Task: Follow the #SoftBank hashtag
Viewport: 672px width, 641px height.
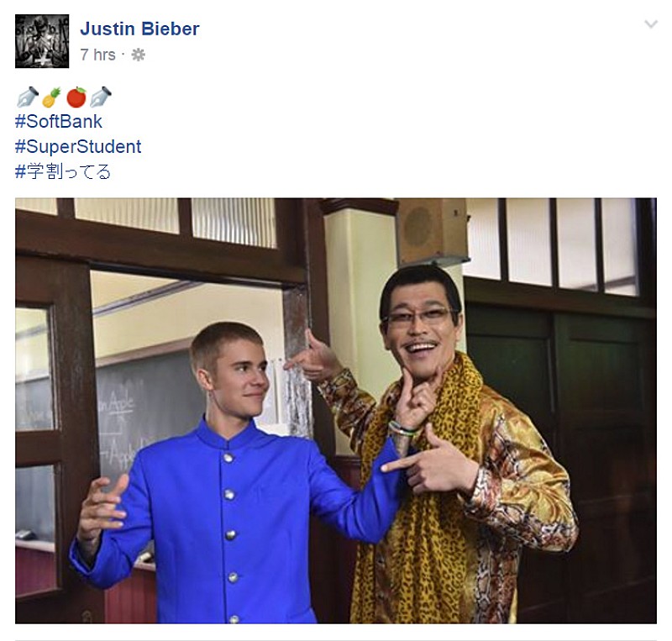Action: click(x=59, y=122)
